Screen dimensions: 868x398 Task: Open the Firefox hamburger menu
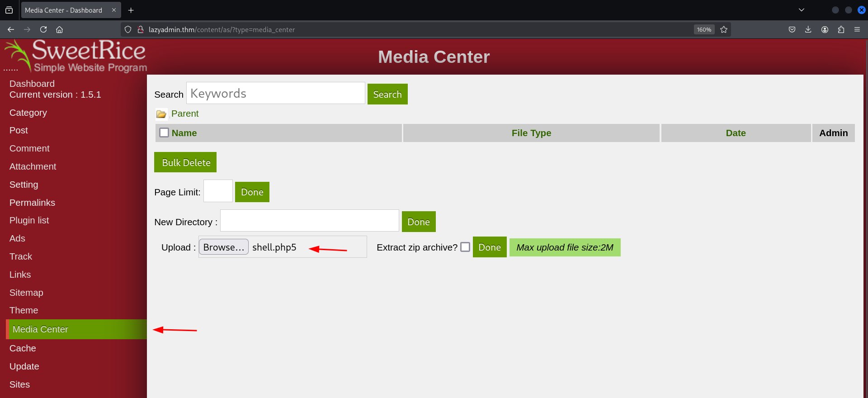coord(857,29)
